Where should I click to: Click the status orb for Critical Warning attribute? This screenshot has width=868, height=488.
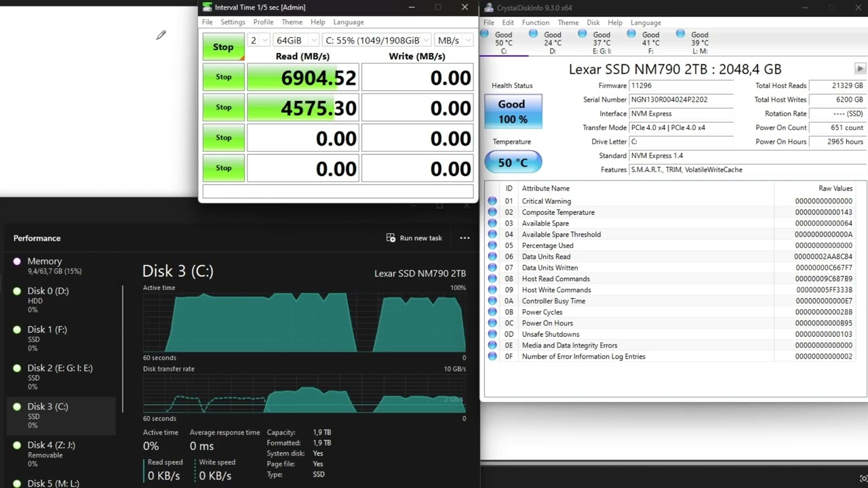492,201
